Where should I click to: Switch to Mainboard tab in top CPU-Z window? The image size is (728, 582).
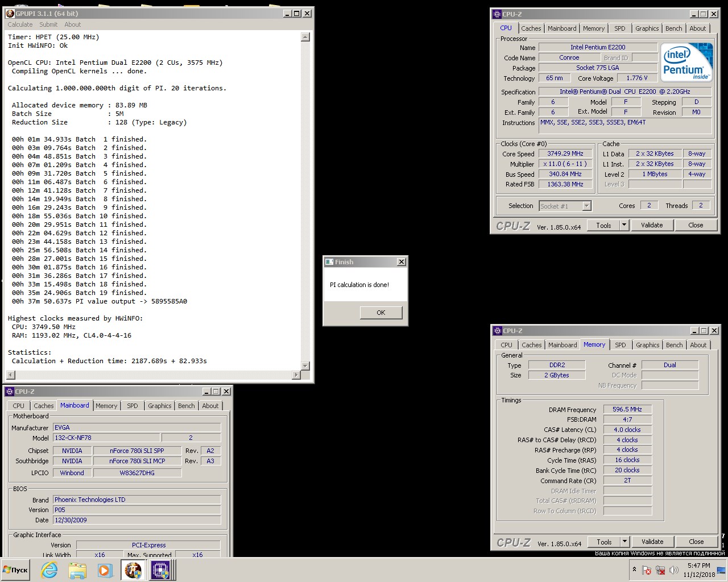point(562,28)
